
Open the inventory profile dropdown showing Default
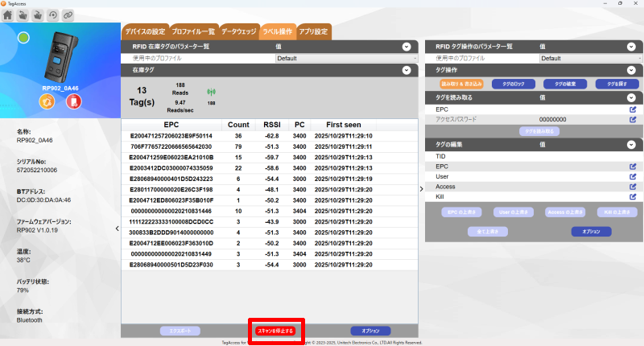pyautogui.click(x=345, y=59)
